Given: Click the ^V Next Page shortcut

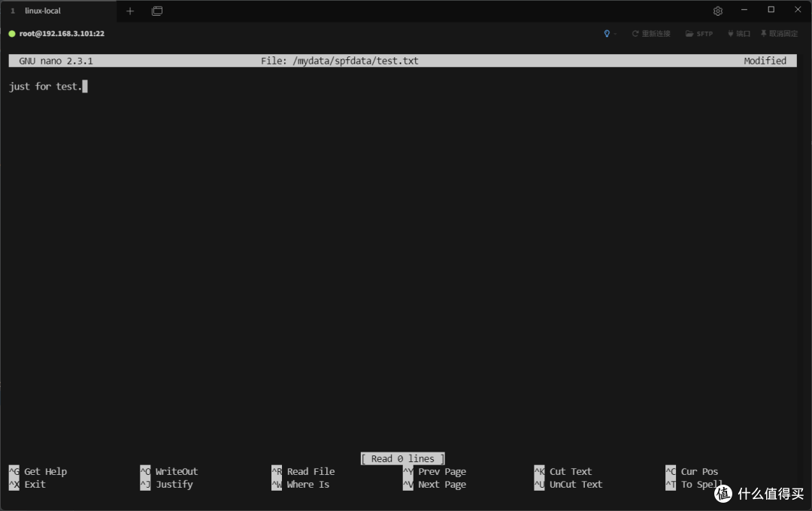Looking at the screenshot, I should (x=435, y=485).
